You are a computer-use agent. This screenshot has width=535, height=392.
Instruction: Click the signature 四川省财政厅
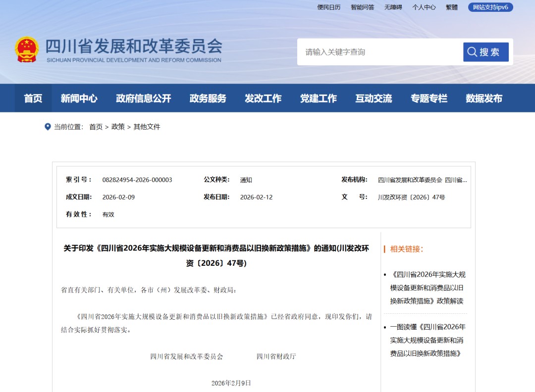pos(276,356)
